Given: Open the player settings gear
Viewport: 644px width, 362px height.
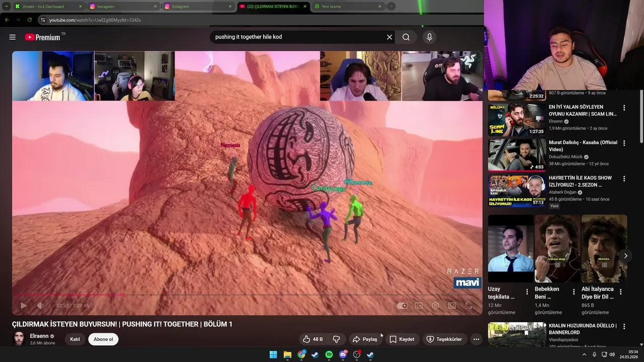Looking at the screenshot, I should tap(435, 306).
